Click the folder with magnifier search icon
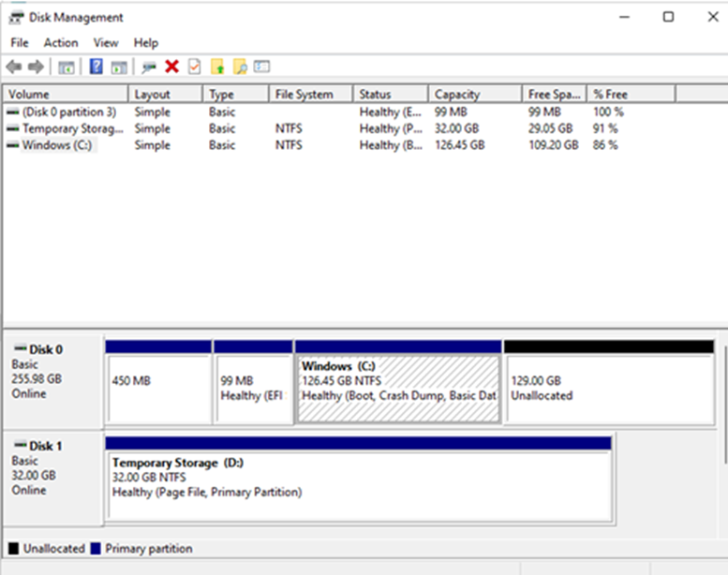 240,66
